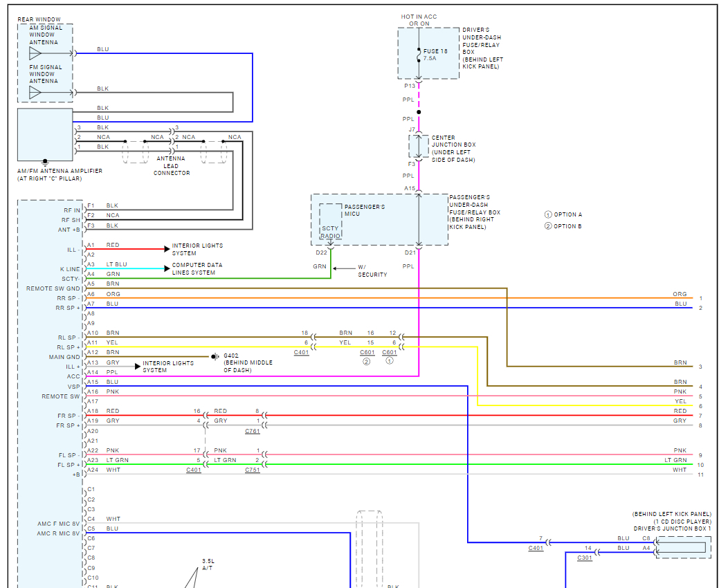The width and height of the screenshot is (719, 588).
Task: Open the C761 connector reference
Action: [x=253, y=431]
